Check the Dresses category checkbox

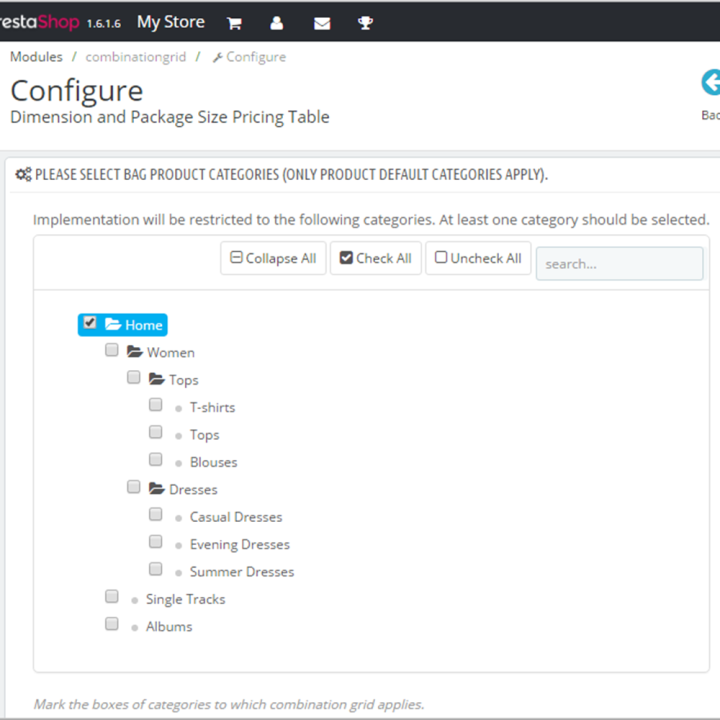point(134,487)
